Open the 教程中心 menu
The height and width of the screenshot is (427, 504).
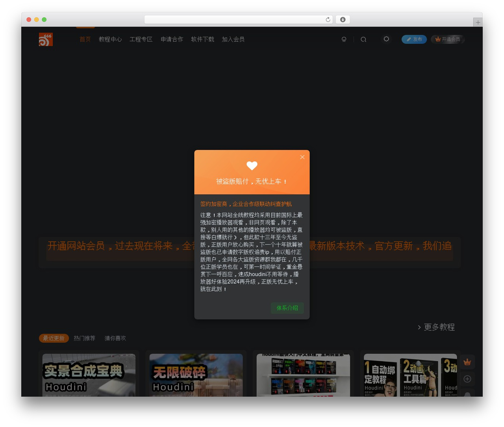coord(110,39)
